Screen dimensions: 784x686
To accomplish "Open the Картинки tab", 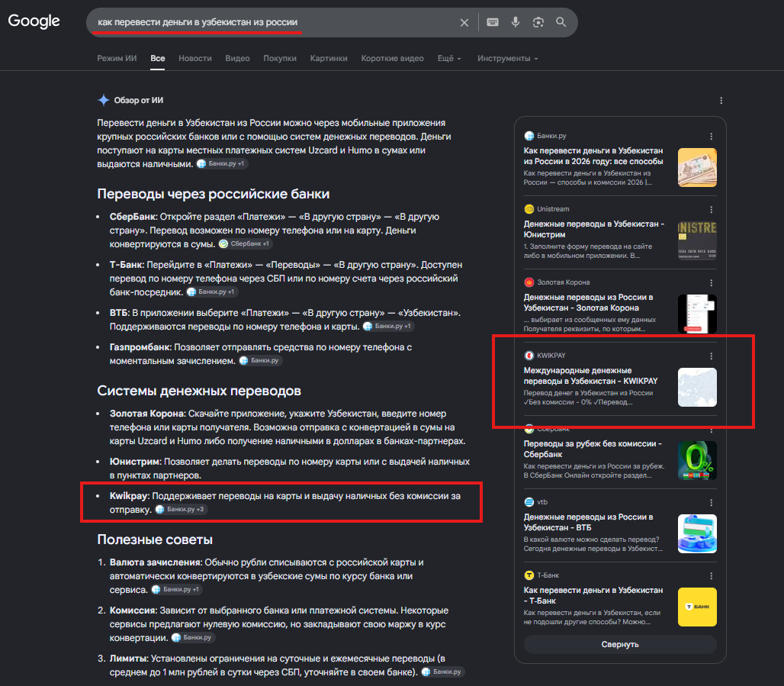I will (x=329, y=58).
